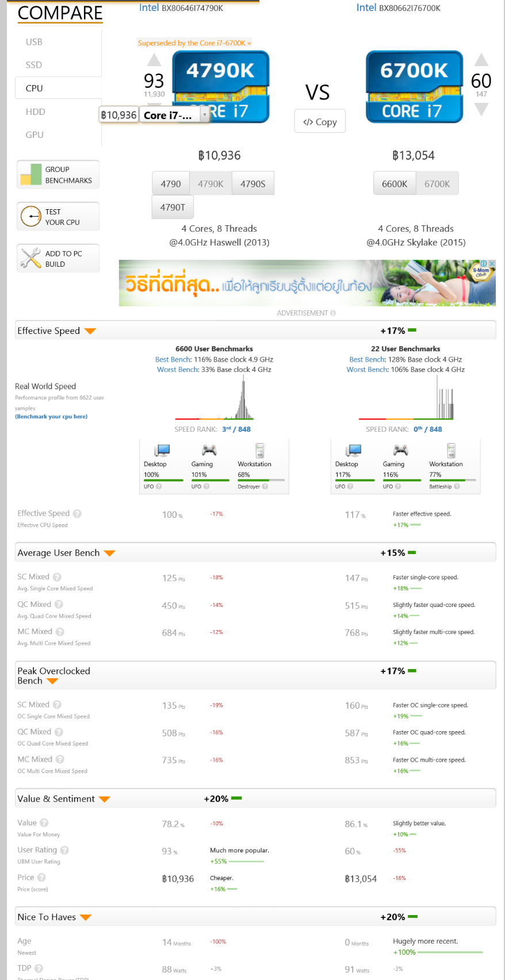Open the 4790K Worst Bench link
The image size is (505, 980).
178,370
